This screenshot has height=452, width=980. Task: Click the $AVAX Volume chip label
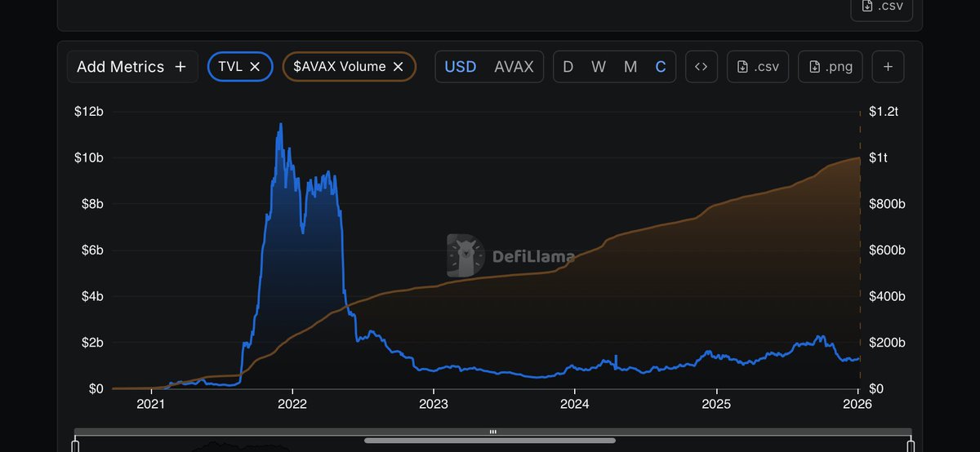tap(340, 67)
